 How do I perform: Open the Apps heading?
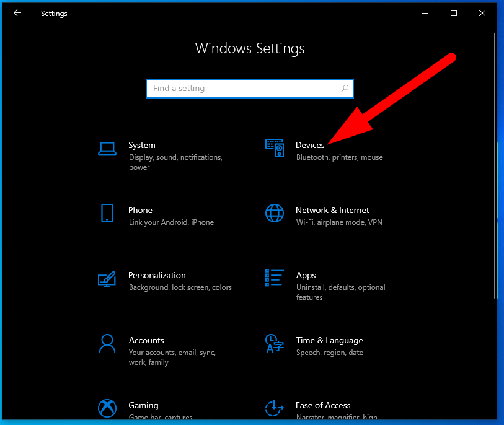(x=306, y=276)
